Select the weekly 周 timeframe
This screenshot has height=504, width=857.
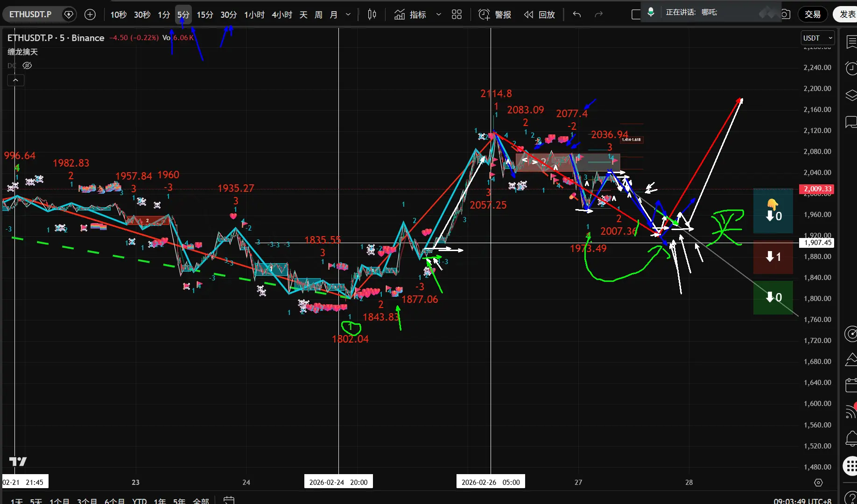(x=318, y=15)
